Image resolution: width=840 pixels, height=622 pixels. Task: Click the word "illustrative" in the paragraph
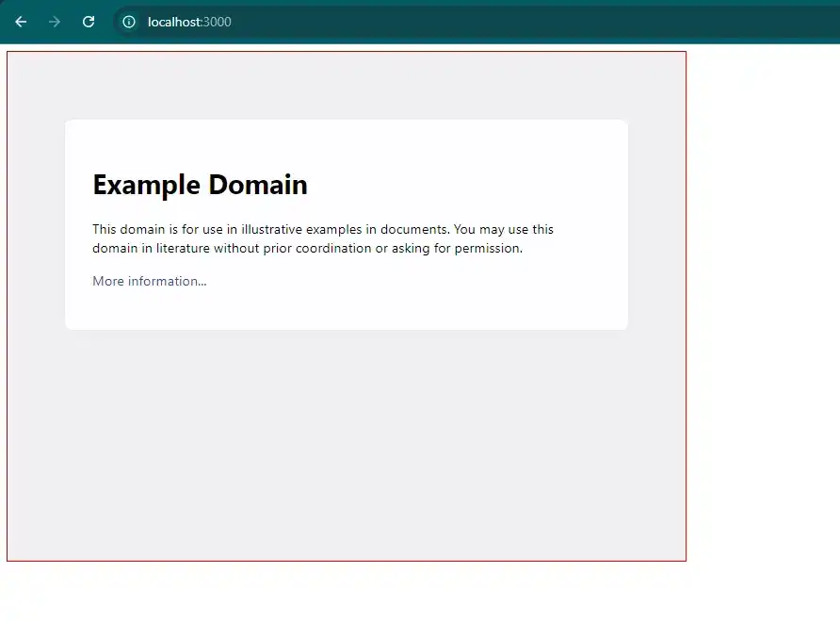point(271,229)
